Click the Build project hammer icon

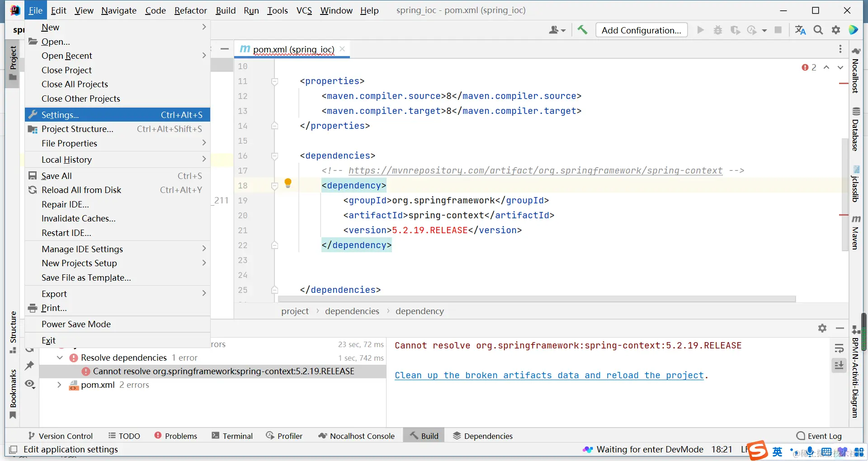[x=582, y=30]
